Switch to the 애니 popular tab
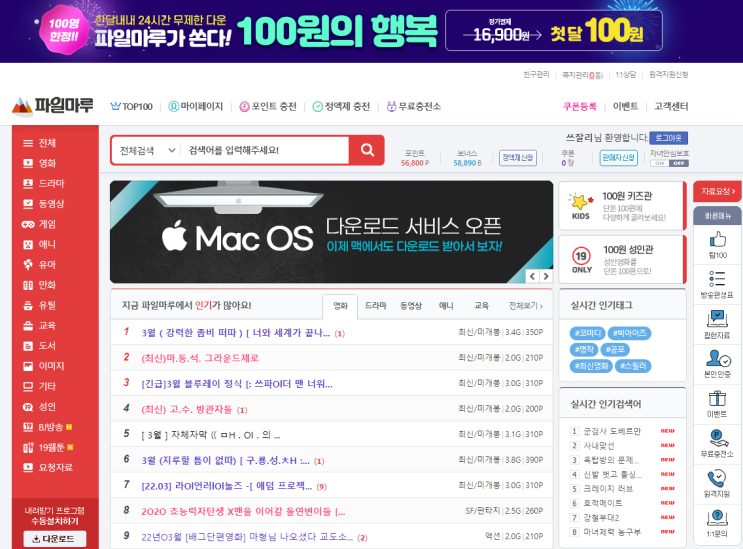743x549 pixels. [446, 306]
